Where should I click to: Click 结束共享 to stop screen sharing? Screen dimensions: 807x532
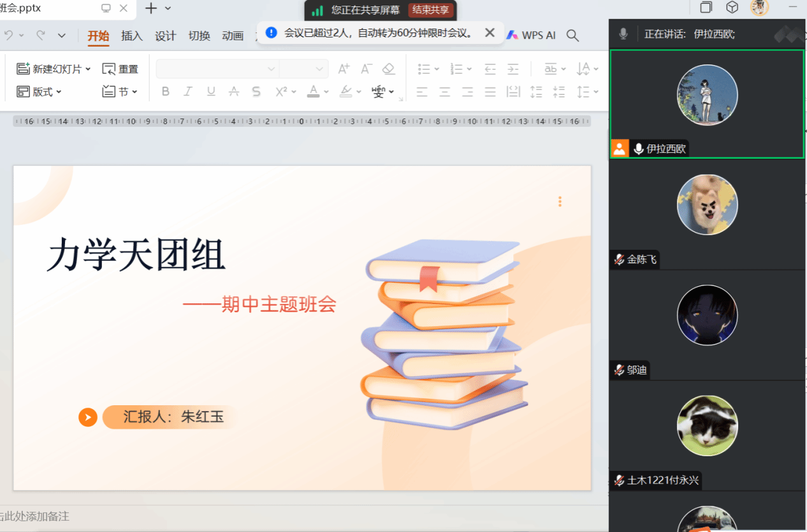click(430, 10)
